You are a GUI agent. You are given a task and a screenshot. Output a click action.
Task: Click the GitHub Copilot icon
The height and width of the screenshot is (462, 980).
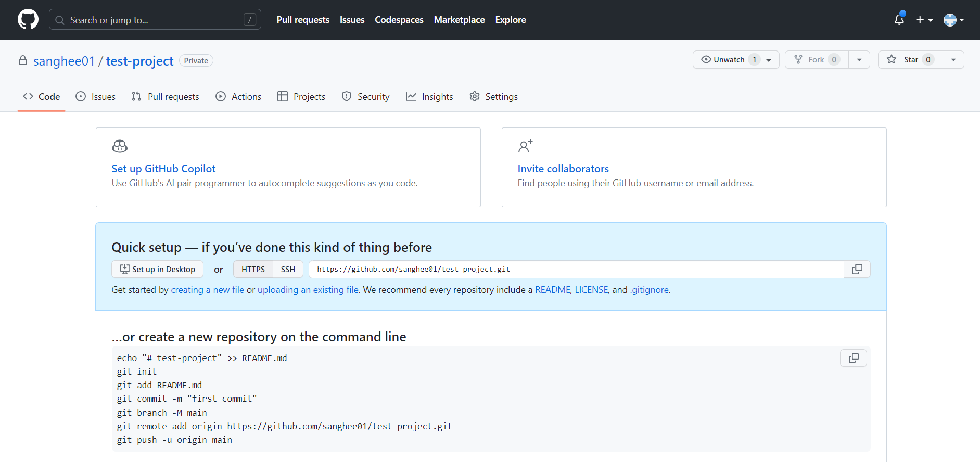pyautogui.click(x=120, y=146)
